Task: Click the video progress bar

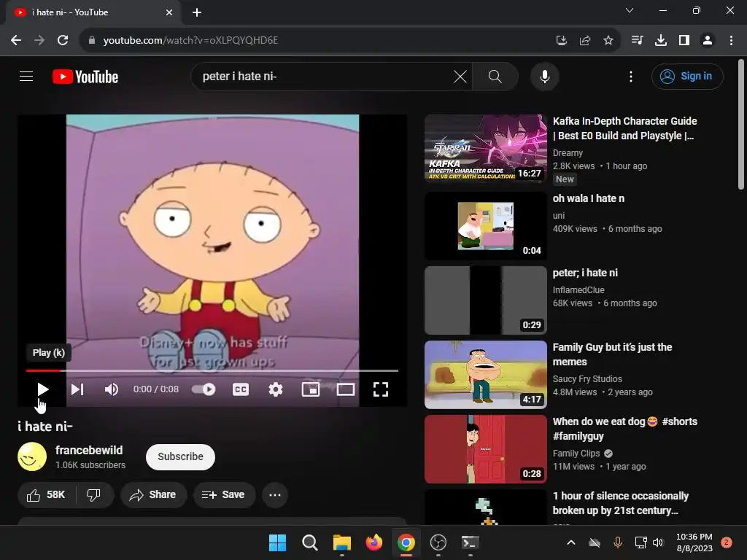Action: coord(212,370)
